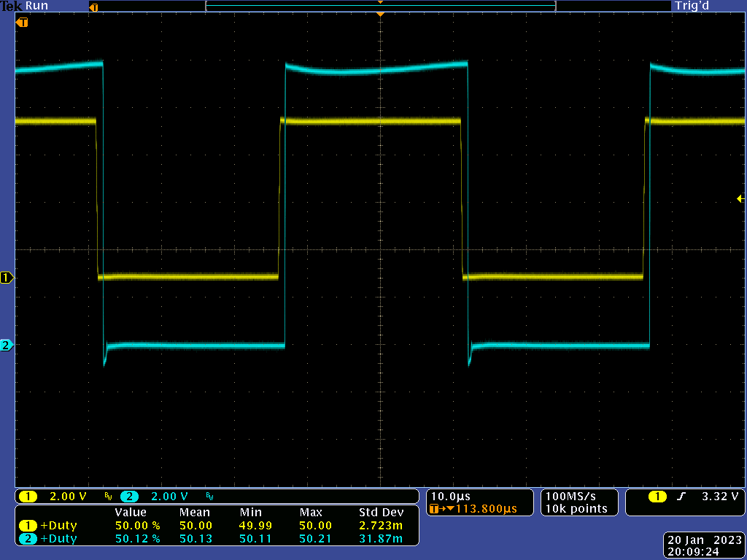This screenshot has height=560, width=747.
Task: Select the channel 2 +Duty measurement row
Action: [146, 538]
